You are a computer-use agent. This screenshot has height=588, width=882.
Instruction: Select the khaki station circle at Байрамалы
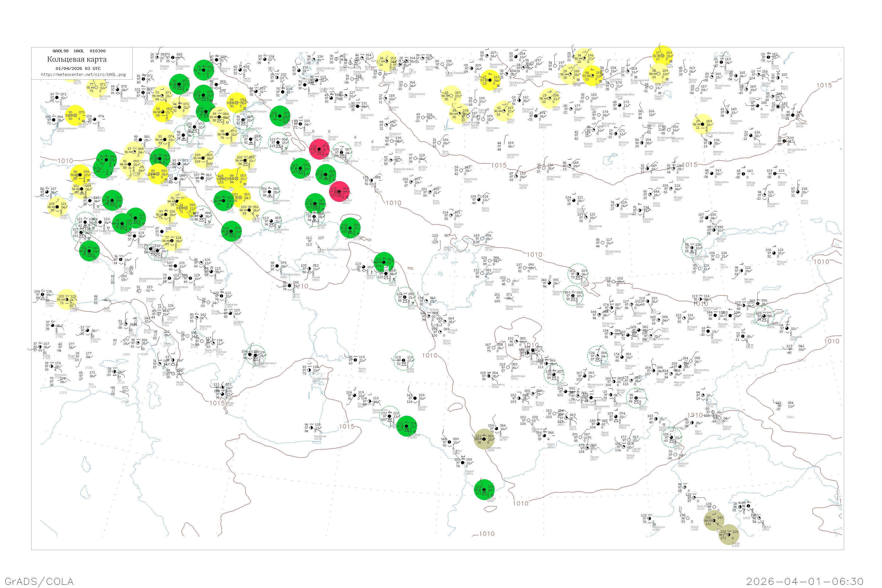(484, 439)
